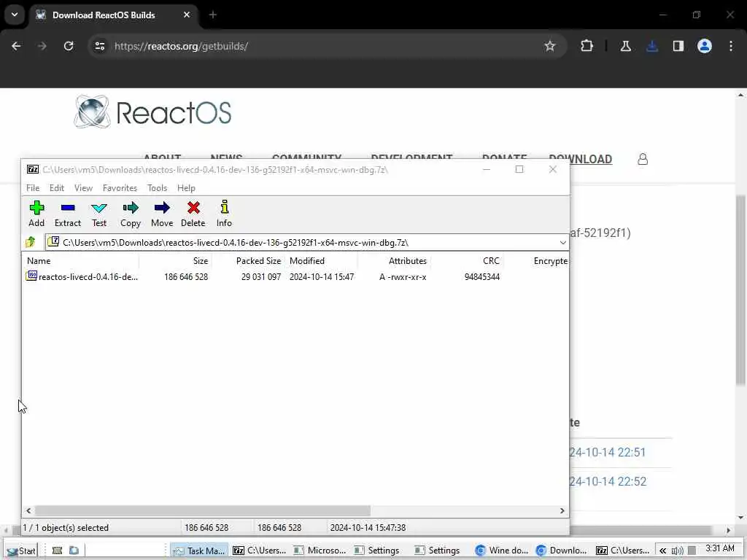Open the Info properties icon

pyautogui.click(x=224, y=214)
